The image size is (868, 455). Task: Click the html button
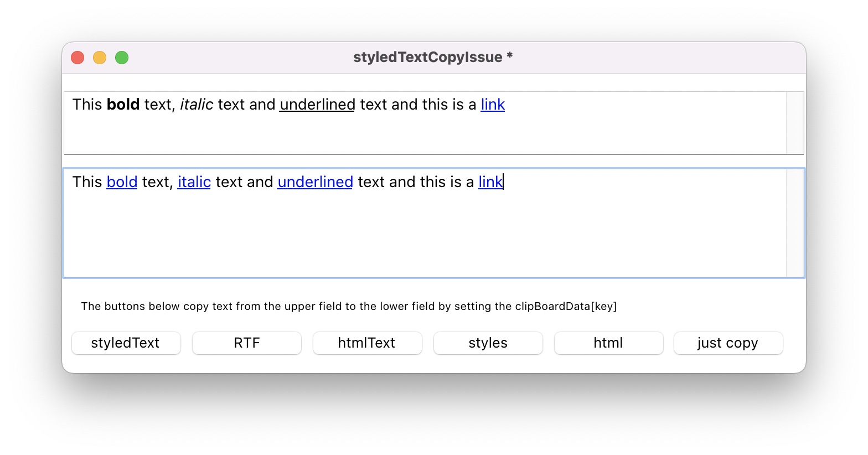608,343
